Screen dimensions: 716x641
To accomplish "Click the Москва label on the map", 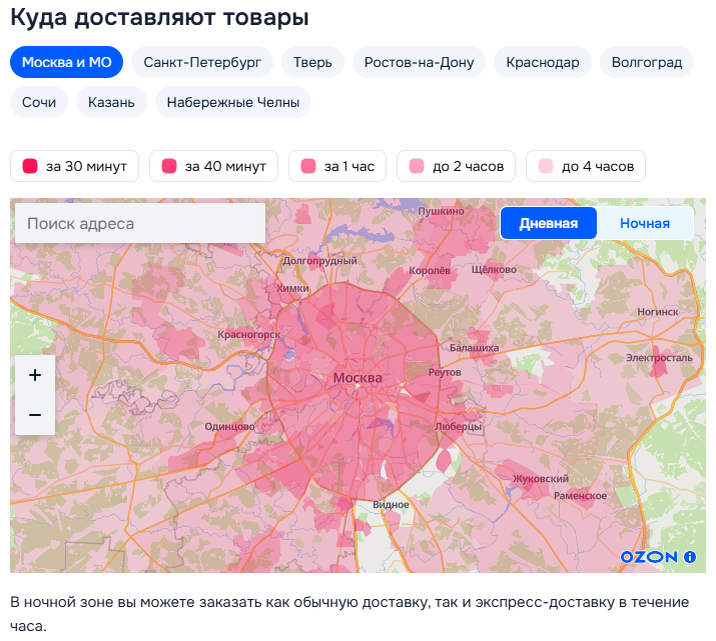I will pos(358,378).
